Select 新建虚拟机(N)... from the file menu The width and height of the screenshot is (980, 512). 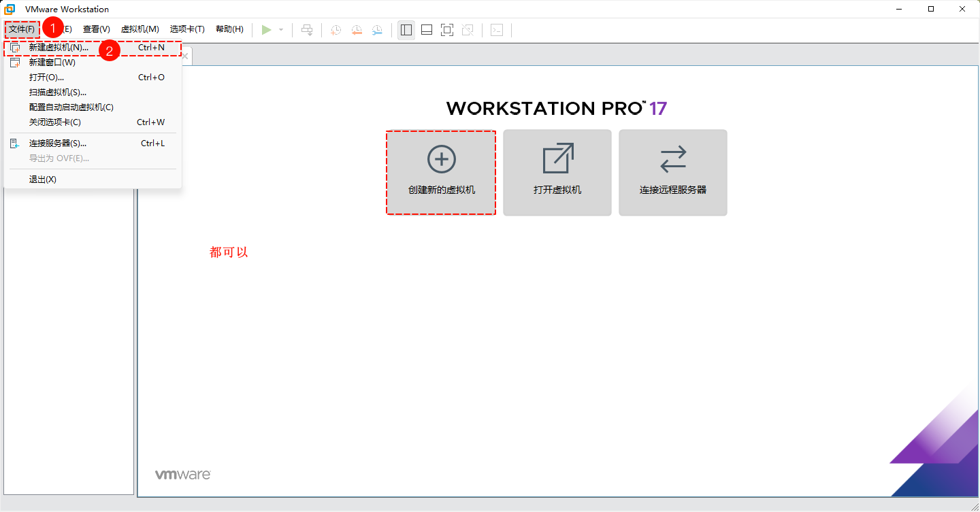click(59, 48)
